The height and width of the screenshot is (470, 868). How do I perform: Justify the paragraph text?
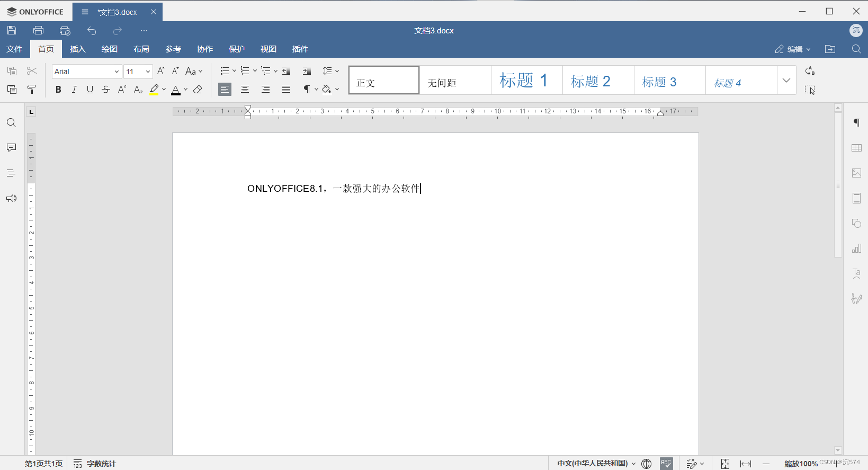(286, 90)
